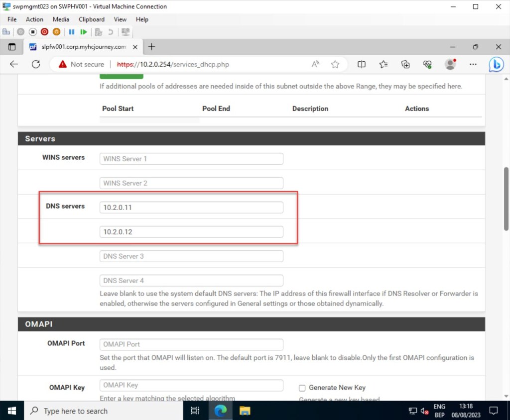
Task: Click the Hyper-V Pause VM button
Action: point(71,32)
